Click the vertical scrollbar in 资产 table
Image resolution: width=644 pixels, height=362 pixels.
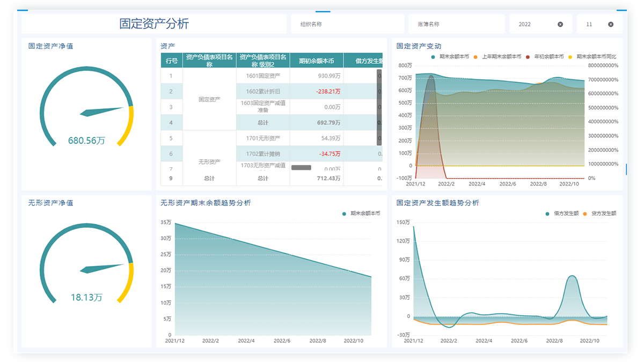[379, 107]
